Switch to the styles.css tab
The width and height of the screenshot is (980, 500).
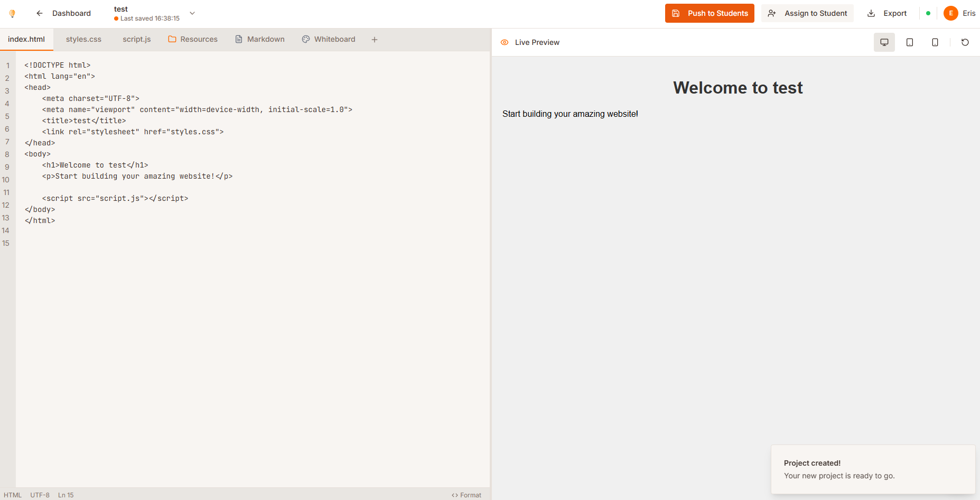(83, 39)
